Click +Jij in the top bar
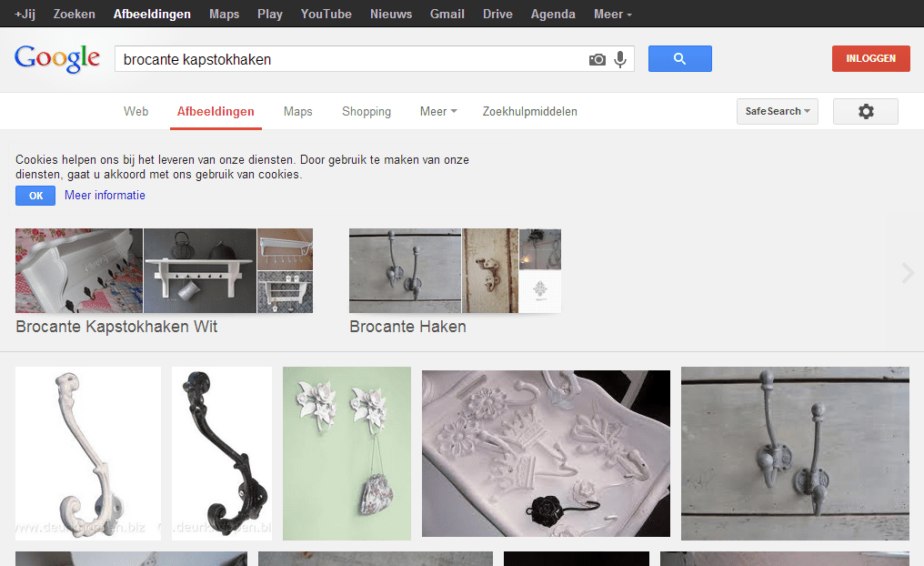Image resolution: width=924 pixels, height=566 pixels. [25, 15]
